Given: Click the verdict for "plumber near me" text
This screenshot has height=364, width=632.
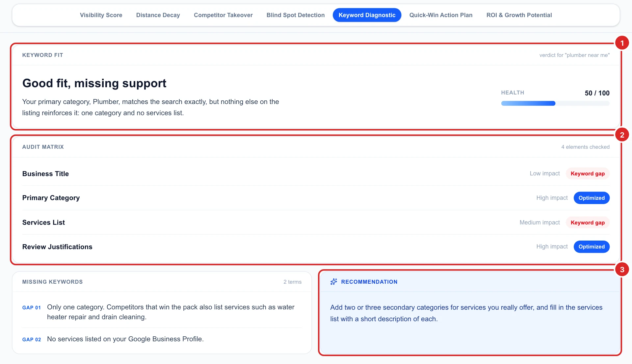Looking at the screenshot, I should [x=574, y=55].
